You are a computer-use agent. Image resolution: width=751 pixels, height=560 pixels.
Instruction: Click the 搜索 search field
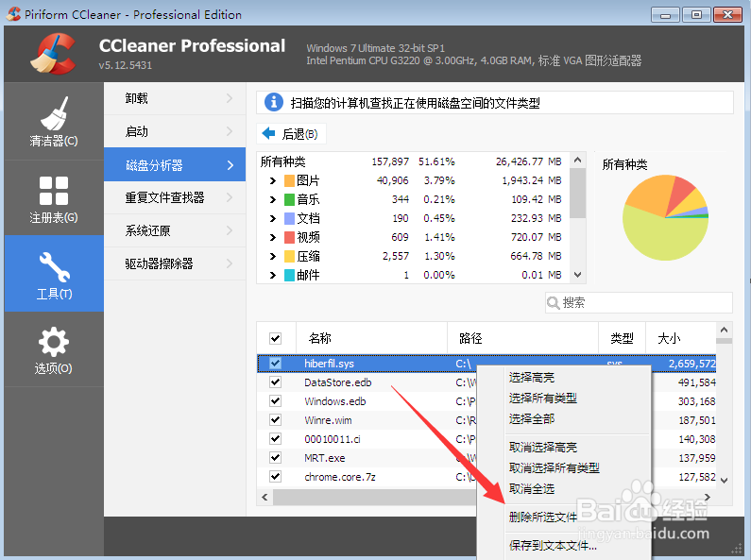639,303
